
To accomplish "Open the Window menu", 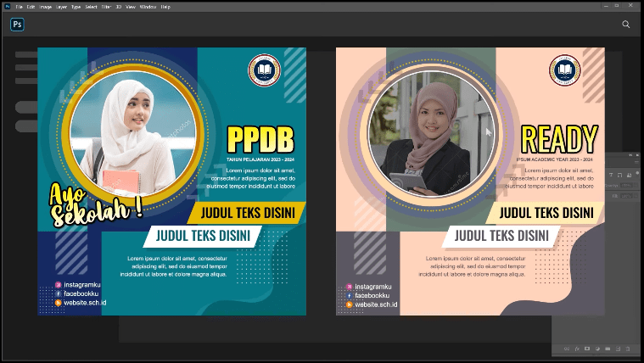I will (x=148, y=7).
